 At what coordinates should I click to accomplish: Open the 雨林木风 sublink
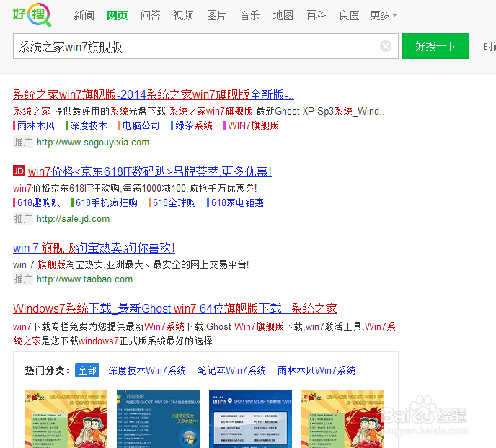coord(36,125)
